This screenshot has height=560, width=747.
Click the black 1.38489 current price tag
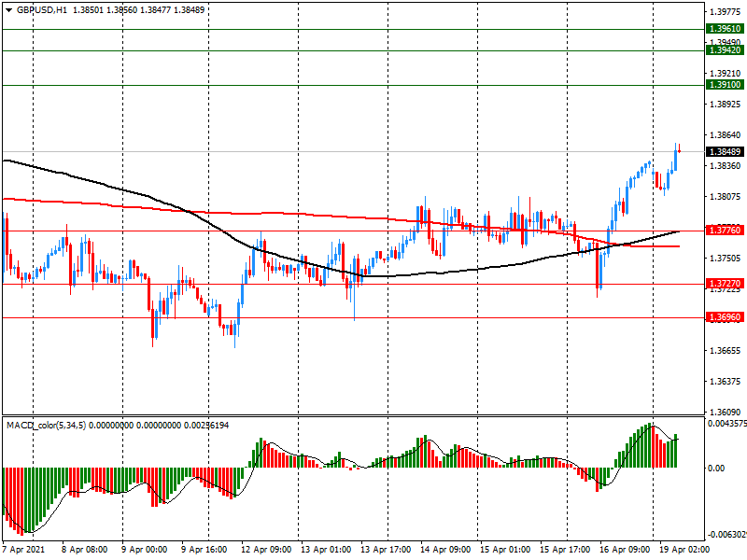point(725,151)
